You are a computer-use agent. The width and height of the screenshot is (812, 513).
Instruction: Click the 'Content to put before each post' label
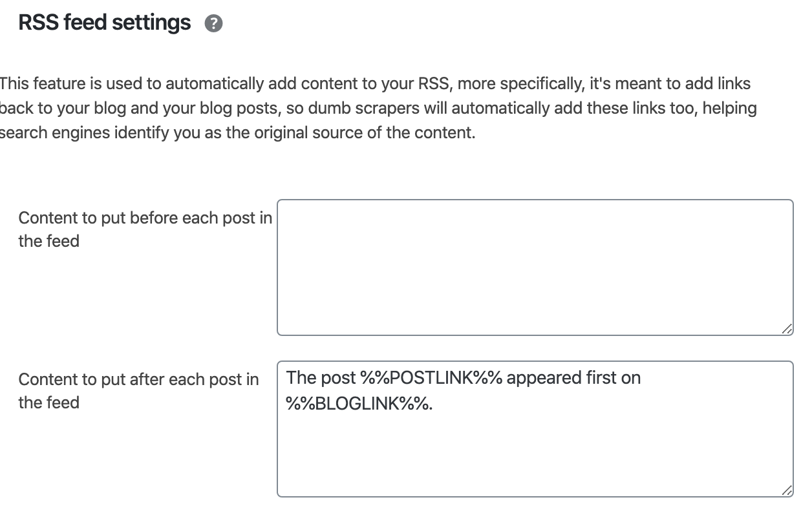pos(145,218)
